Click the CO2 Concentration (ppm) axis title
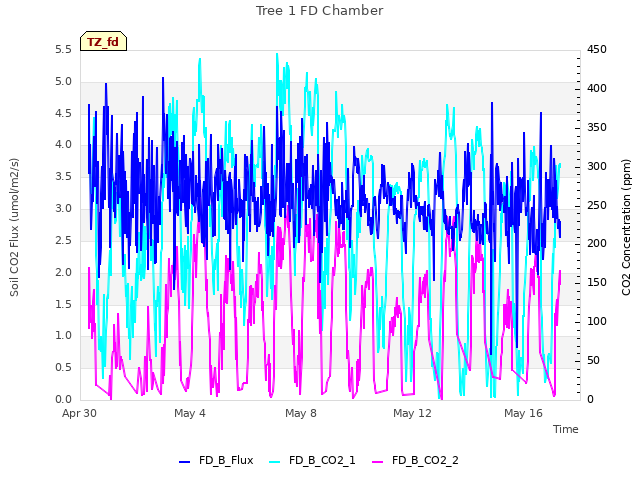 (626, 227)
